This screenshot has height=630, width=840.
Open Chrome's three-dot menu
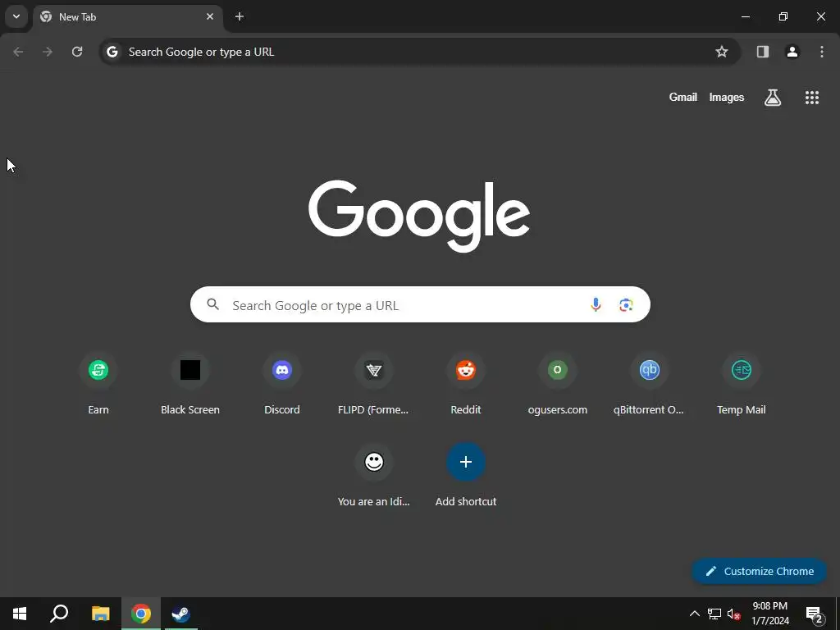point(822,52)
